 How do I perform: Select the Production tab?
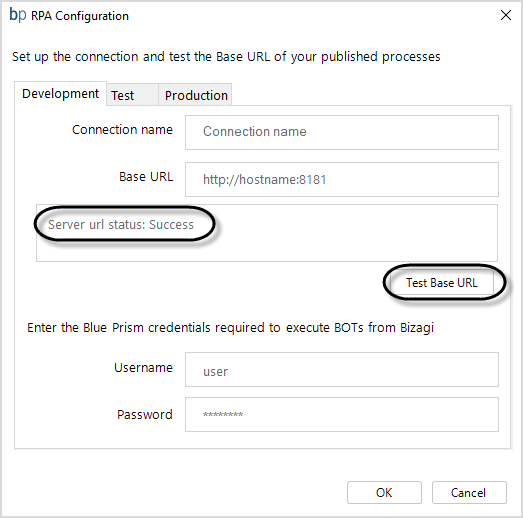(195, 95)
